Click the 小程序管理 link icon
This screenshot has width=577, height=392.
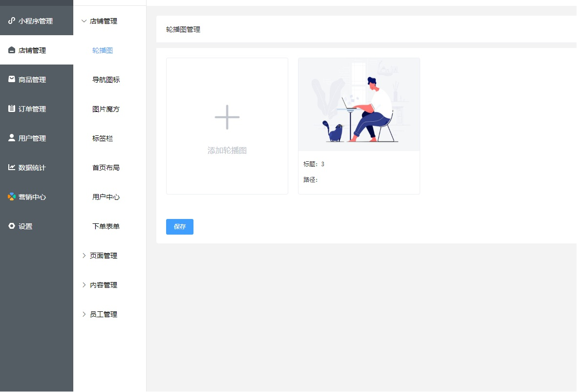[12, 21]
